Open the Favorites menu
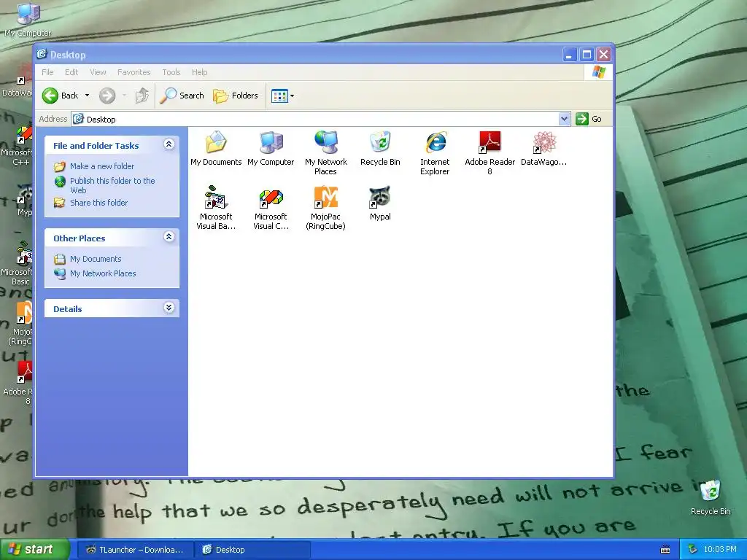747x560 pixels. tap(134, 72)
